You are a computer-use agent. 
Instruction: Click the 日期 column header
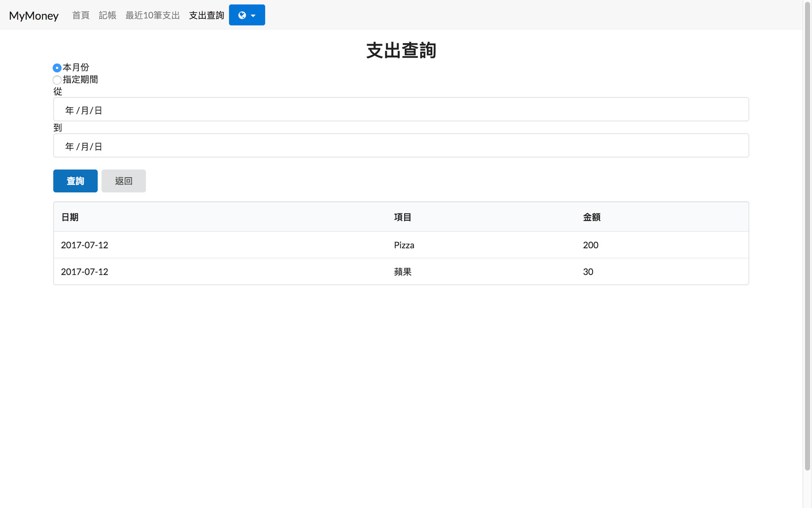[x=70, y=217]
